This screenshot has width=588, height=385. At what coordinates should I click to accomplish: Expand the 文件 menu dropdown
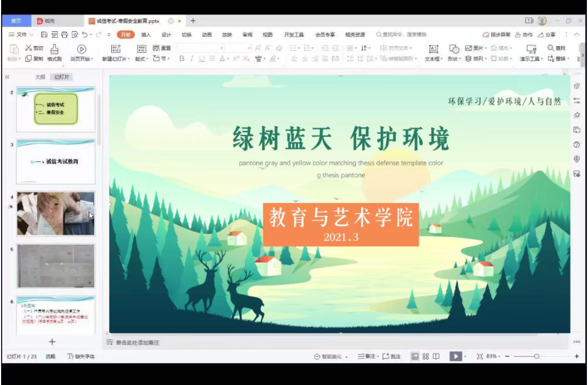[x=21, y=34]
